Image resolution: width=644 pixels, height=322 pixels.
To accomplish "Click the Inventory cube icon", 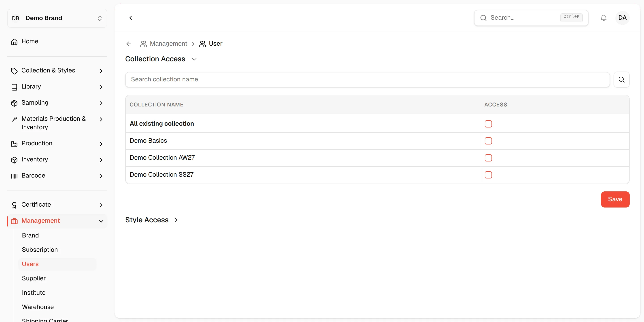I will tap(14, 160).
